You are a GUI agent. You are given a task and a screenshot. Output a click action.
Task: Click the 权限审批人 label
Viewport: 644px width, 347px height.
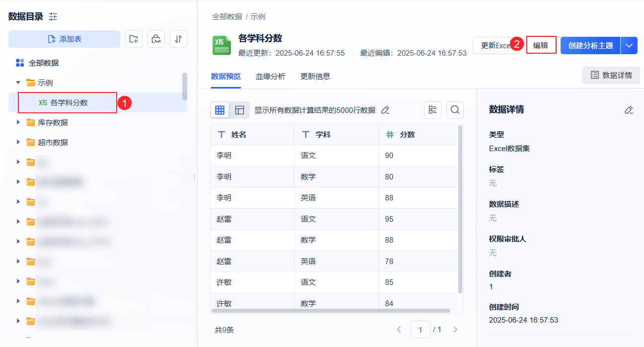(x=507, y=239)
